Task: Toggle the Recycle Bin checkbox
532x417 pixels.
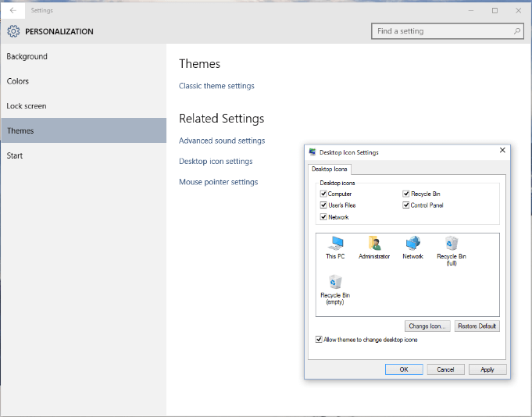Action: pyautogui.click(x=405, y=194)
